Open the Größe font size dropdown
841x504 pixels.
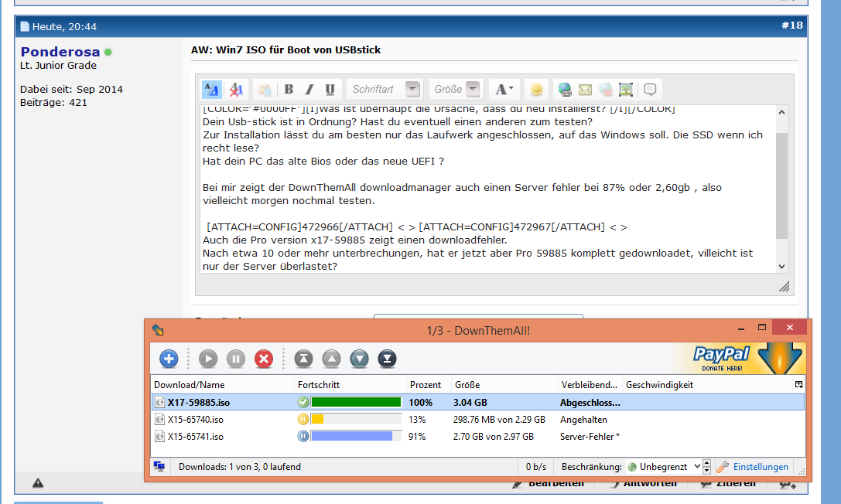pos(456,90)
